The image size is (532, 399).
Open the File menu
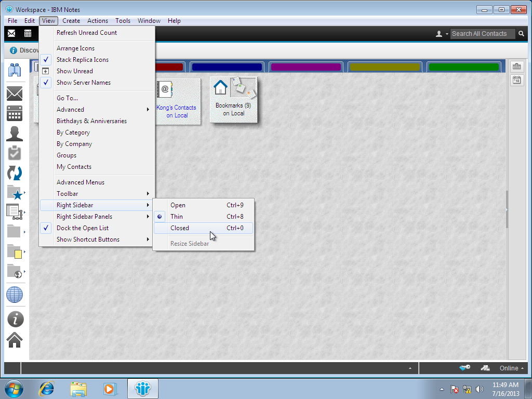point(12,21)
